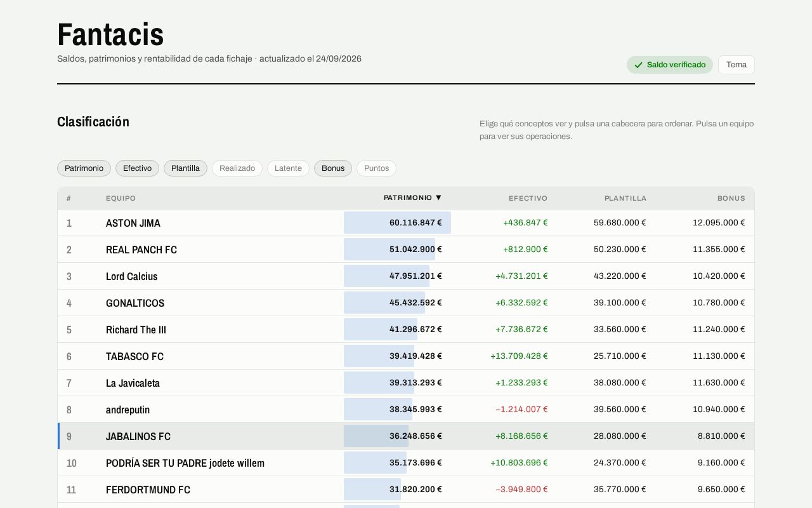
Task: Click La Javicaleta plantilla 38.080.000 €
Action: [620, 383]
